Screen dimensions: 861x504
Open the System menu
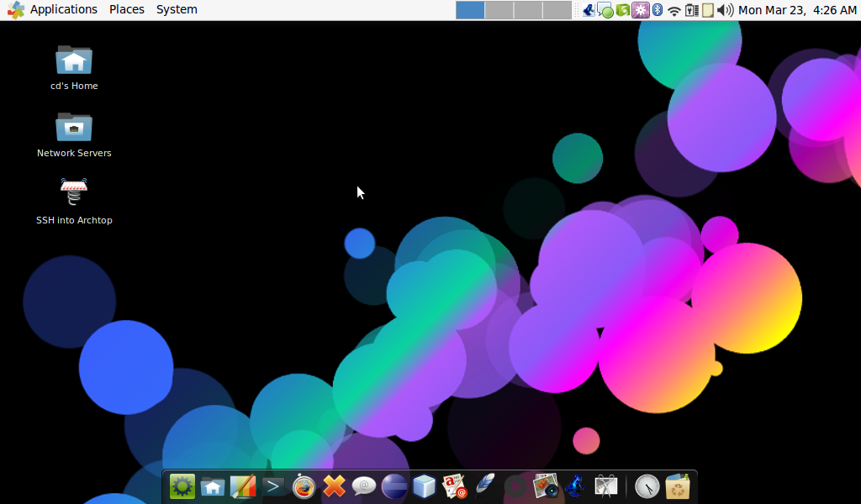pyautogui.click(x=177, y=9)
